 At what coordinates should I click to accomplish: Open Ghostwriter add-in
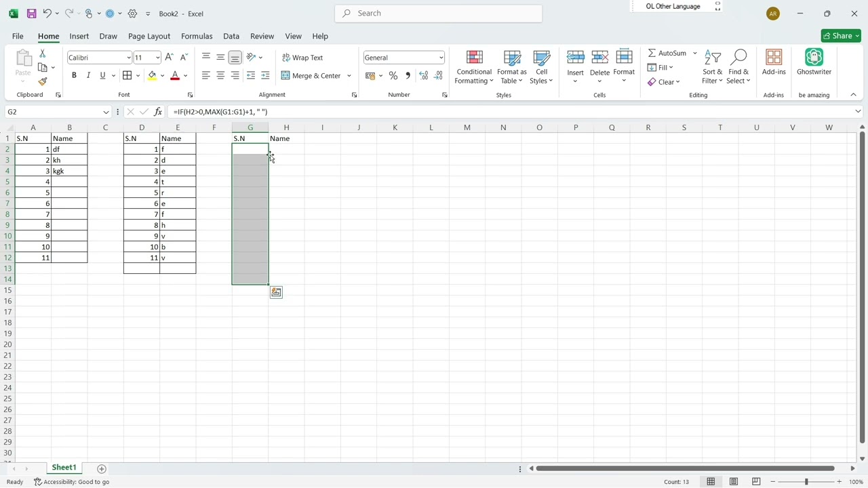point(814,62)
